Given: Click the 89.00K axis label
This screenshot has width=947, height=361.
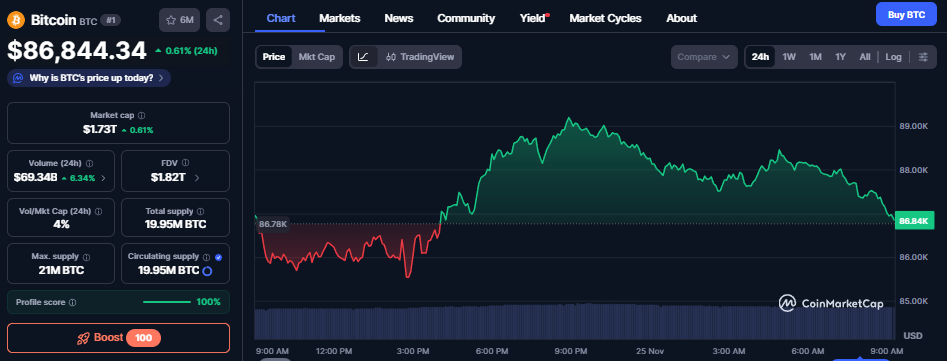Looking at the screenshot, I should [914, 126].
